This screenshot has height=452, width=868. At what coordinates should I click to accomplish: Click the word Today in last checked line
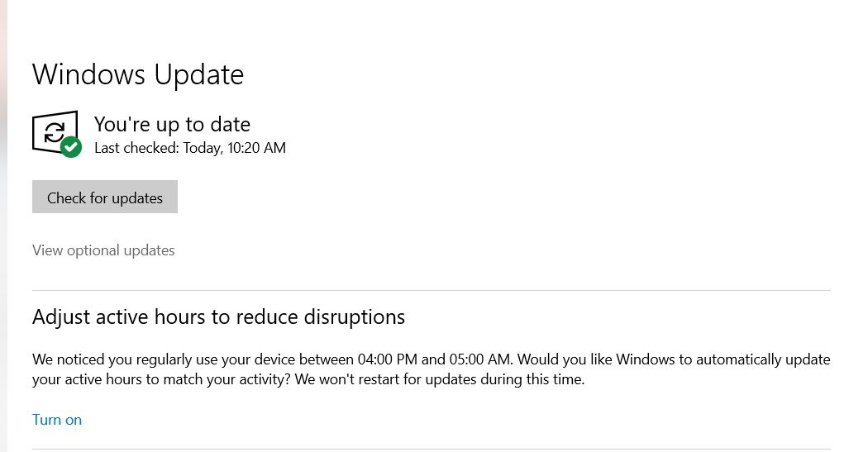[203, 148]
